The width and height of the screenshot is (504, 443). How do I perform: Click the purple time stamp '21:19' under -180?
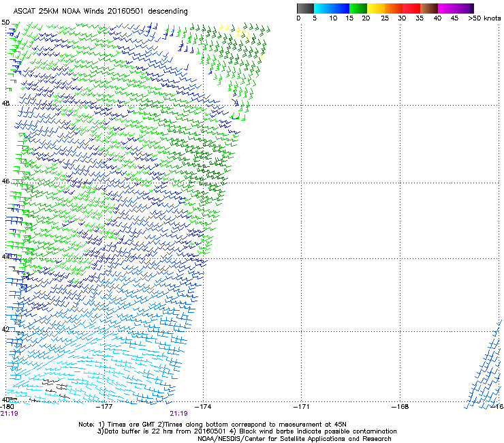pos(9,414)
